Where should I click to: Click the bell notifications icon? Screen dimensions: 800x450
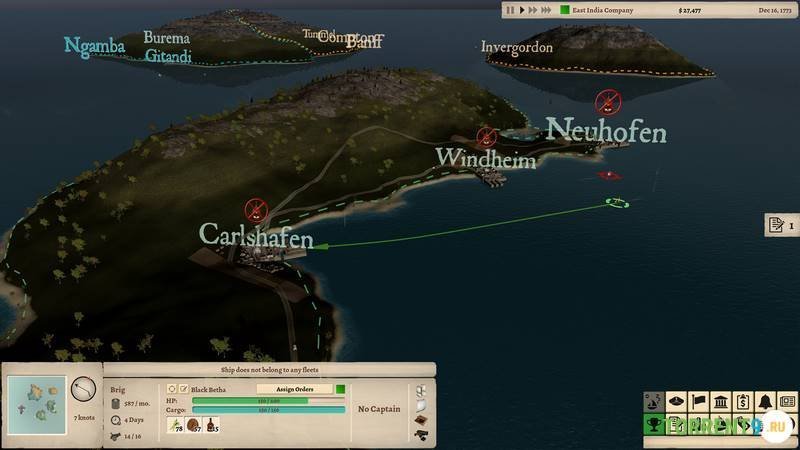765,402
